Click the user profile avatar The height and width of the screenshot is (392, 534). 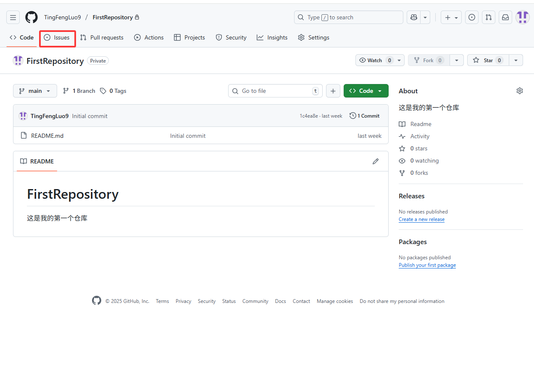523,17
